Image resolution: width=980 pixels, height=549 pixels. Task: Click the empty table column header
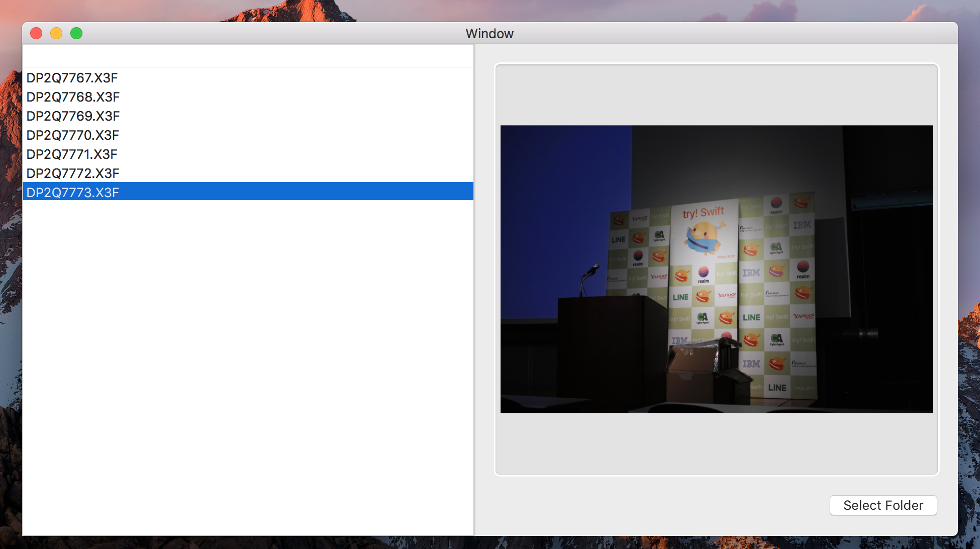[248, 56]
